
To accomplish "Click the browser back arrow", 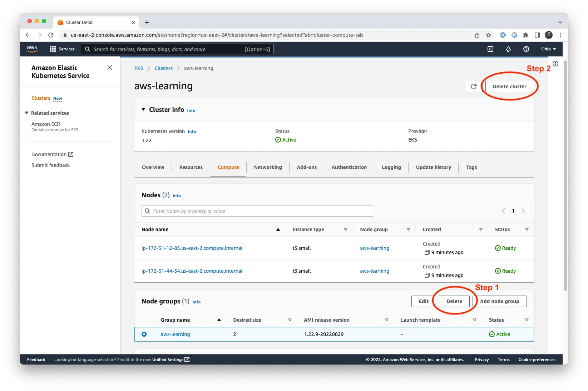I will pos(28,35).
